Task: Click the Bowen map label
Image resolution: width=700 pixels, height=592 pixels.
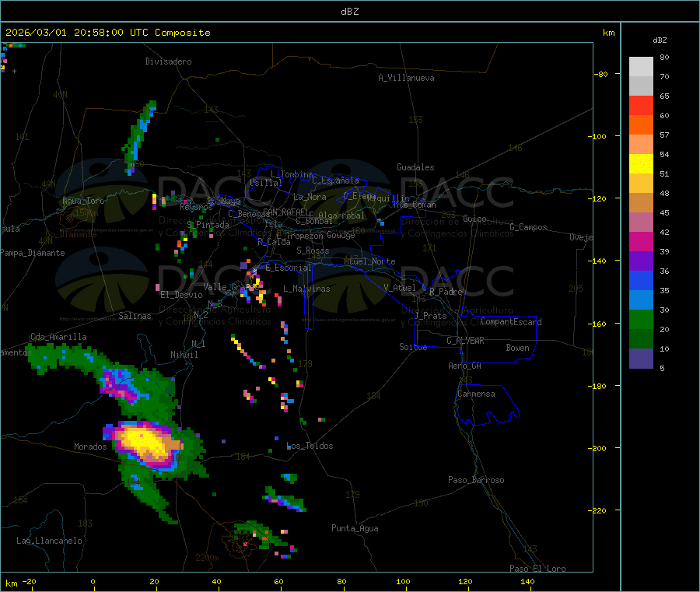Action: point(518,348)
